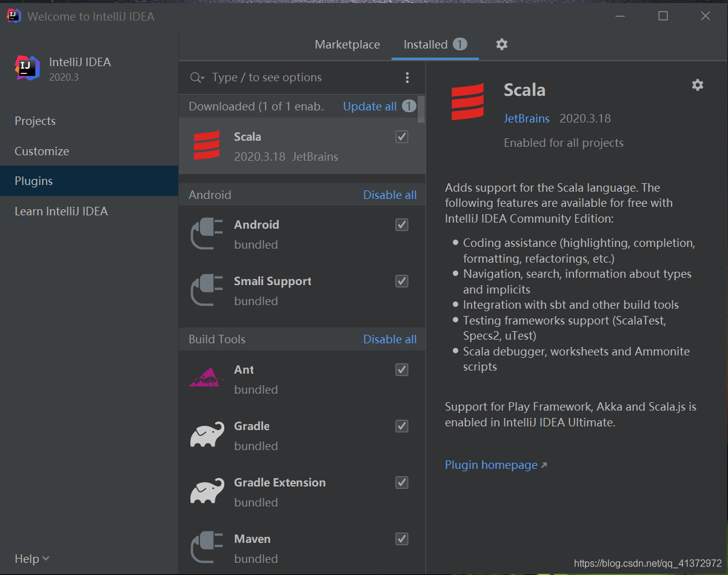This screenshot has width=728, height=575.
Task: Select the Gradle plugin row
Action: point(302,435)
